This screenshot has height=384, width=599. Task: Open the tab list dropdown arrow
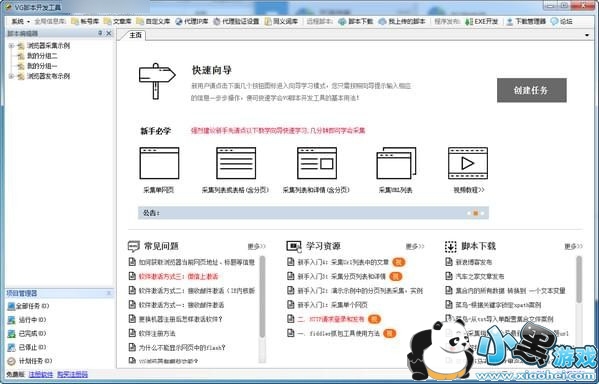pyautogui.click(x=587, y=35)
